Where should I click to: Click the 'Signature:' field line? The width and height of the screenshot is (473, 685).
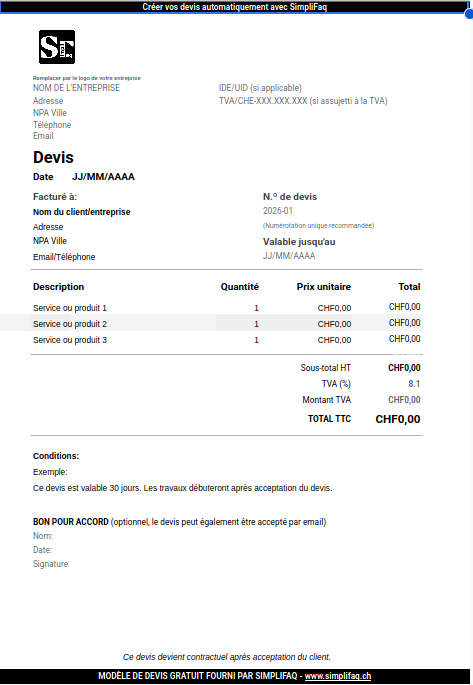coord(51,564)
